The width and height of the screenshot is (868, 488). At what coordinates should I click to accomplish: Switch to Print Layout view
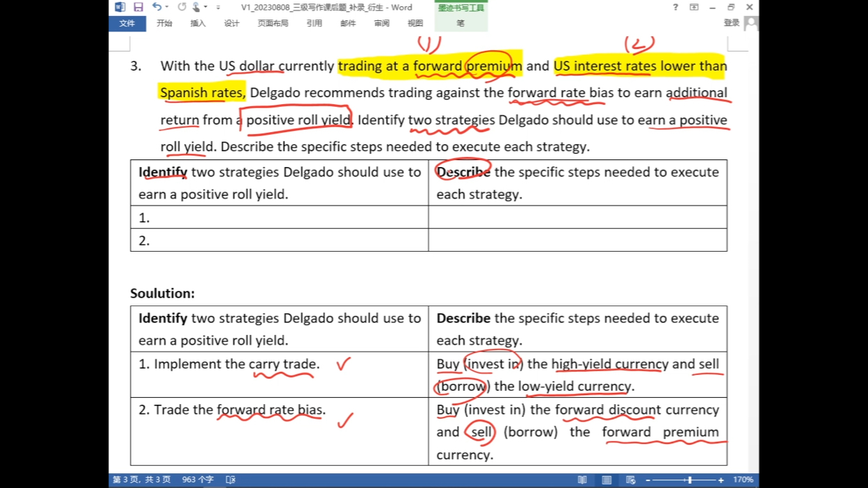[607, 480]
